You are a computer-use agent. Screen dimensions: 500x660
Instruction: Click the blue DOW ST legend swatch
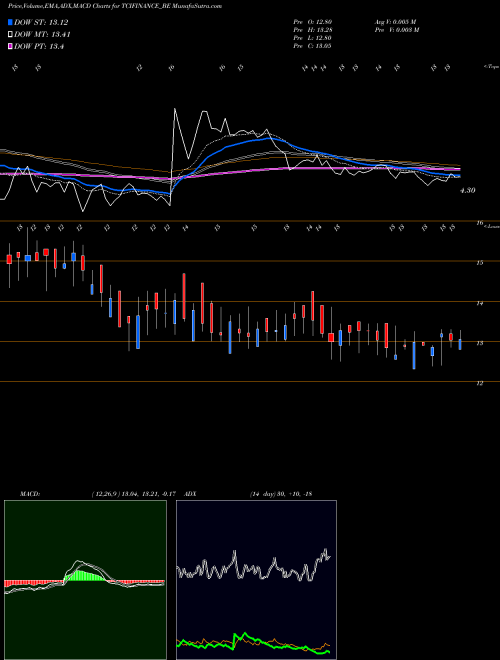pyautogui.click(x=10, y=22)
